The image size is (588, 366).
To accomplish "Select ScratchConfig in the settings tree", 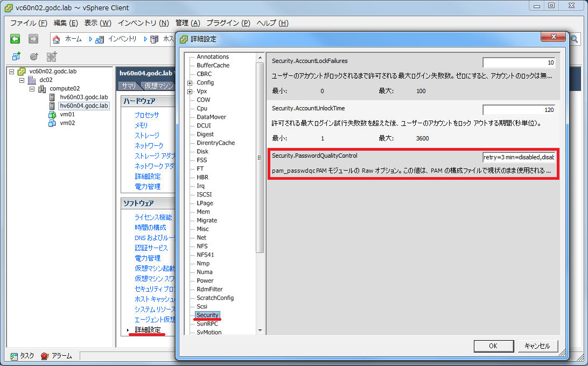I will 215,298.
